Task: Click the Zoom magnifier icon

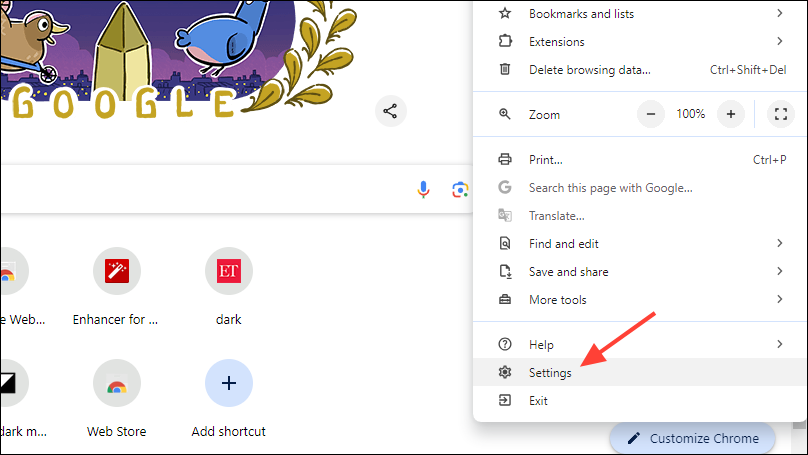Action: tap(505, 114)
